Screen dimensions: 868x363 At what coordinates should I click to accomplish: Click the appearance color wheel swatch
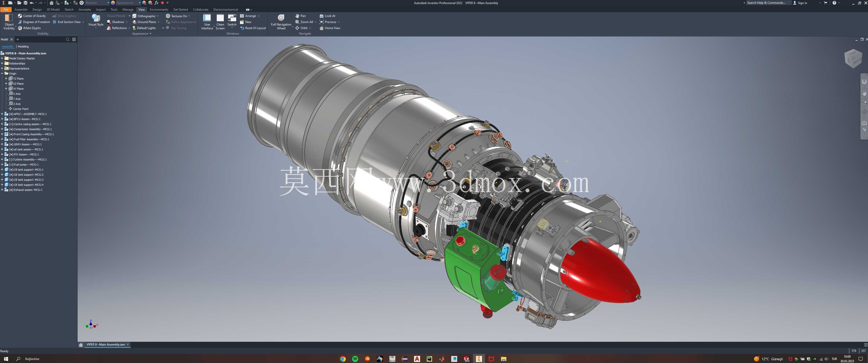(113, 3)
